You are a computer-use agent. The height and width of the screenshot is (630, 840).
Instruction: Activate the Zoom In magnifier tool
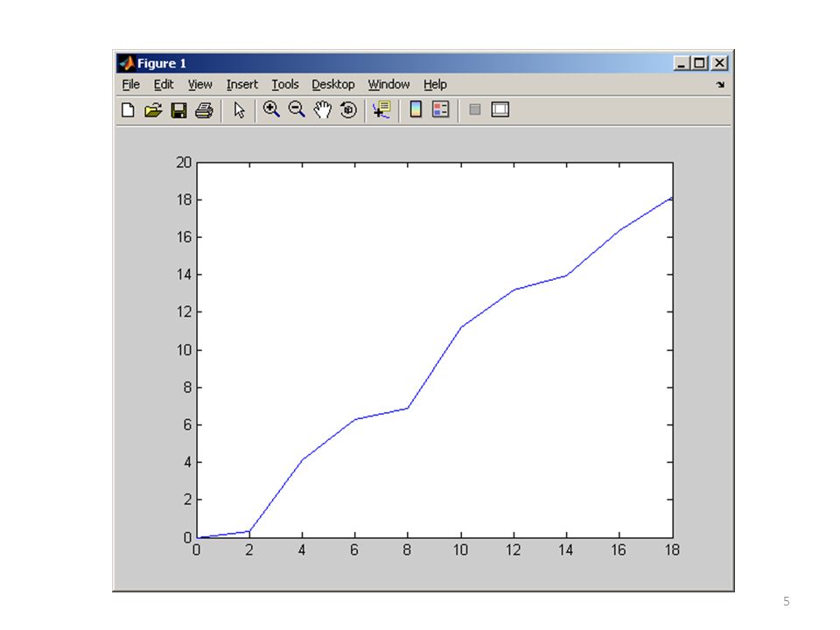click(x=271, y=109)
